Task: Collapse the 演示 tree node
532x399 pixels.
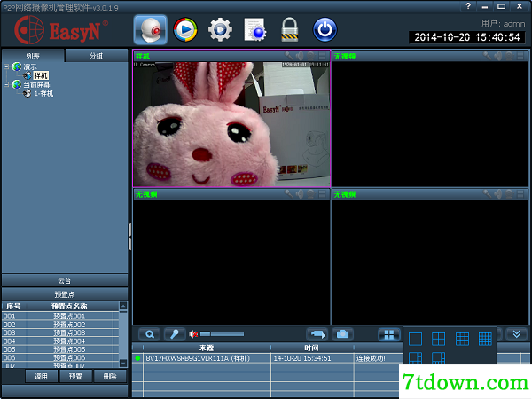Action: coord(6,66)
